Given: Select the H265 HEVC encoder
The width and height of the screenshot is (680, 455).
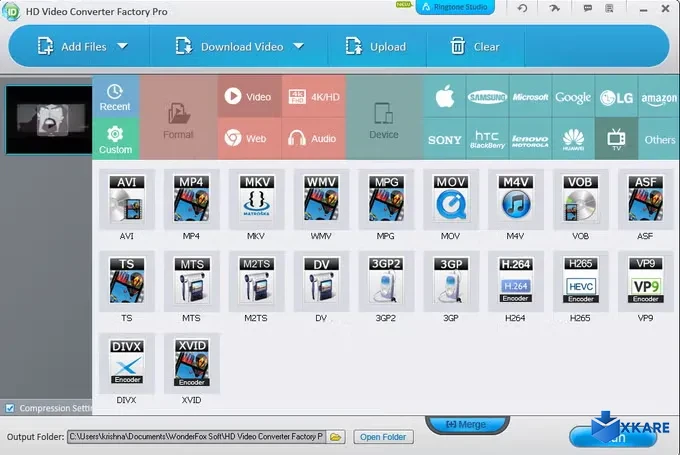Looking at the screenshot, I should pos(580,281).
